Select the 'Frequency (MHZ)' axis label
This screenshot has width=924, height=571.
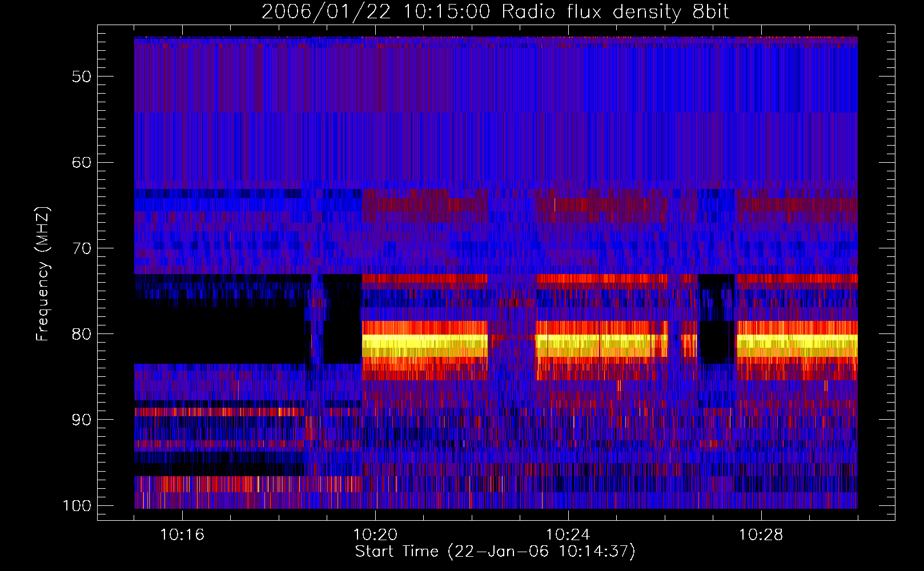point(43,274)
